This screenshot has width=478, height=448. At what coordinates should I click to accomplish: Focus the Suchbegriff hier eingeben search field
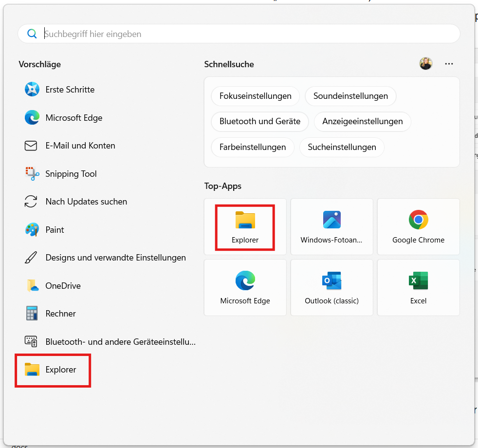239,34
